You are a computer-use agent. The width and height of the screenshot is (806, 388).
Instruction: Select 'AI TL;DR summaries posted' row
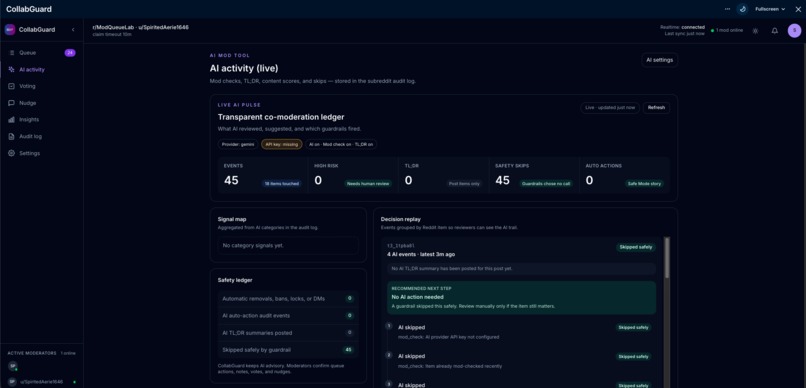[288, 333]
